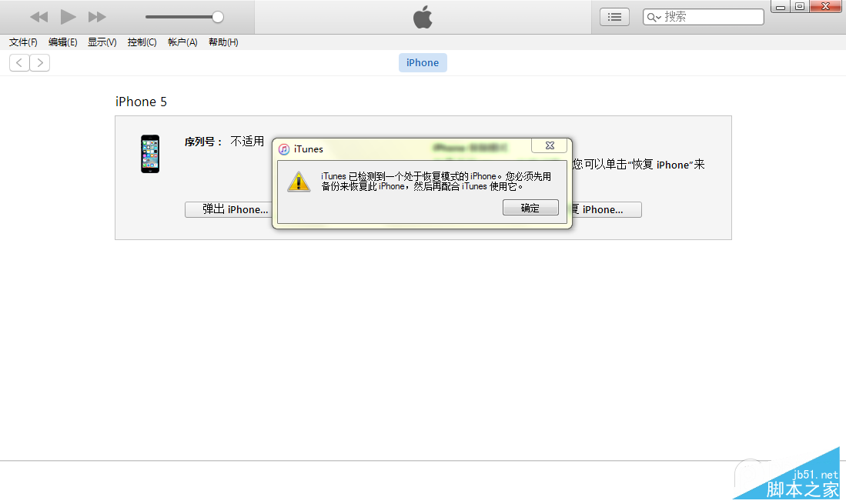Click the 恢复 iPhone... button behind dialog
This screenshot has height=504, width=846.
click(x=607, y=210)
